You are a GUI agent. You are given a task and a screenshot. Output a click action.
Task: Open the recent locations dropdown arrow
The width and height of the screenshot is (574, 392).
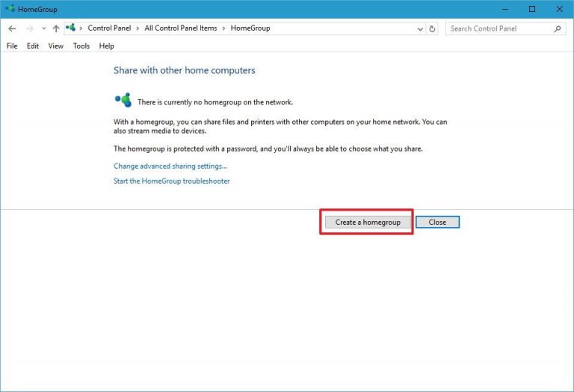43,28
